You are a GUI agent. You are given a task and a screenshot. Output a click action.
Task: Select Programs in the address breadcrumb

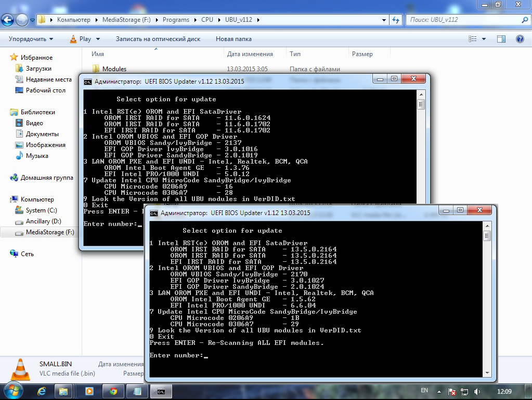[x=176, y=20]
